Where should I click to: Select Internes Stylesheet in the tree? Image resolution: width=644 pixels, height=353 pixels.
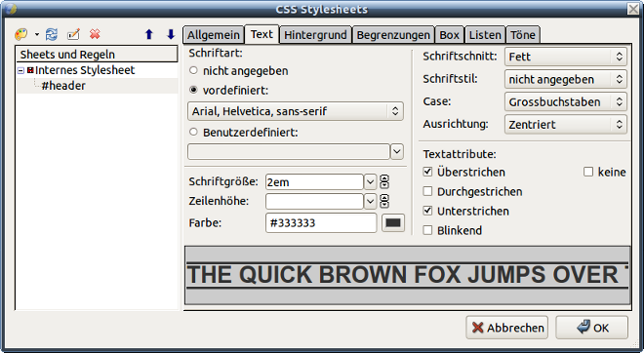[85, 70]
